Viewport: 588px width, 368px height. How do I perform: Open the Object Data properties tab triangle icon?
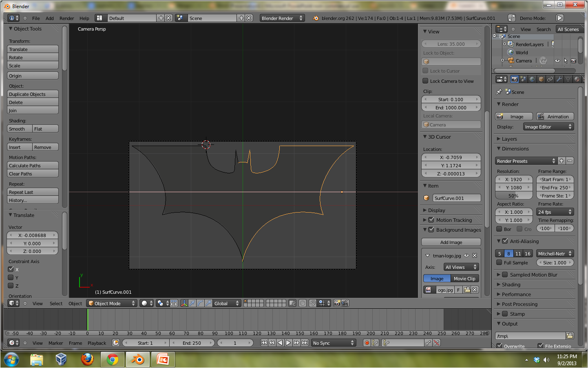click(568, 79)
